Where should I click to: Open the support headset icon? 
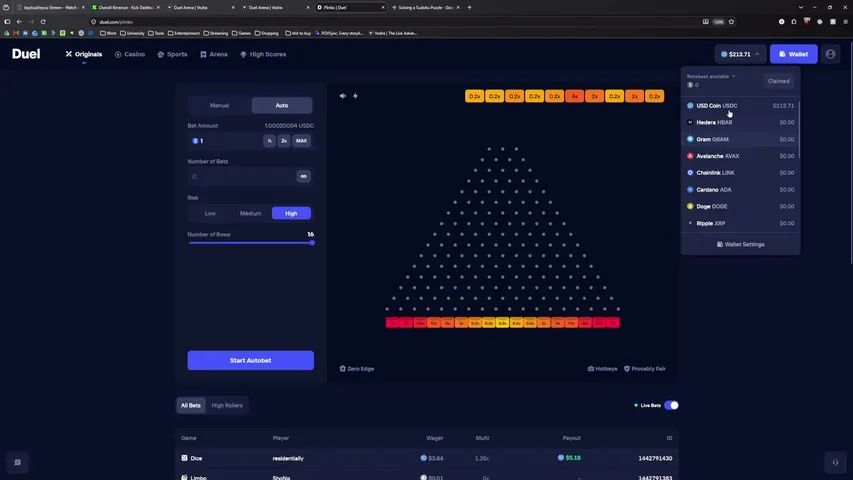835,462
